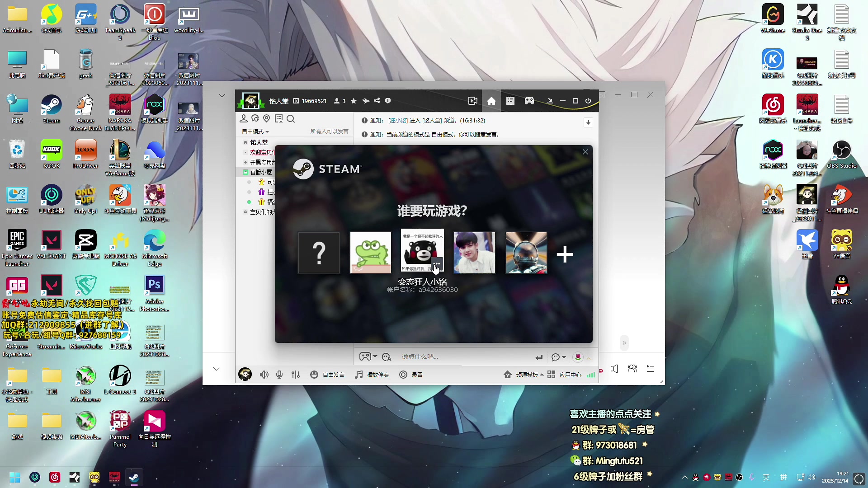The width and height of the screenshot is (868, 488).
Task: Open Steam desktop shortcut
Action: 52,109
